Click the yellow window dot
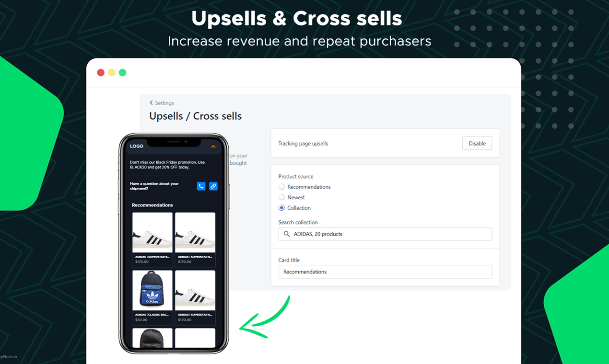This screenshot has width=609, height=364. pyautogui.click(x=112, y=73)
